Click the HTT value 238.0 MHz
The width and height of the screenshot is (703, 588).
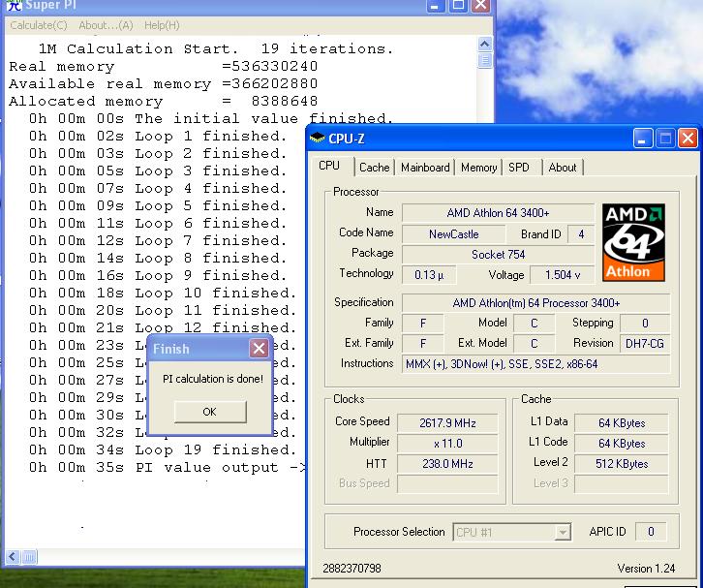point(447,464)
